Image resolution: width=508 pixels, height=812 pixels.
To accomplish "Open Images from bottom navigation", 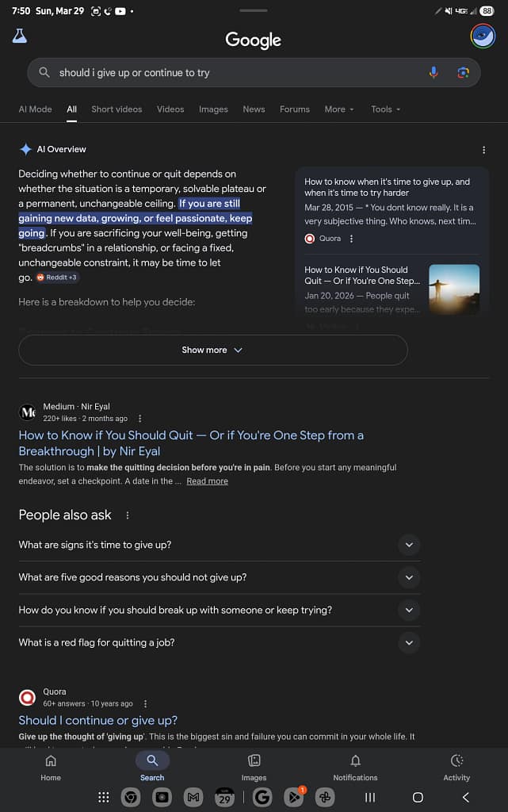I will click(254, 768).
